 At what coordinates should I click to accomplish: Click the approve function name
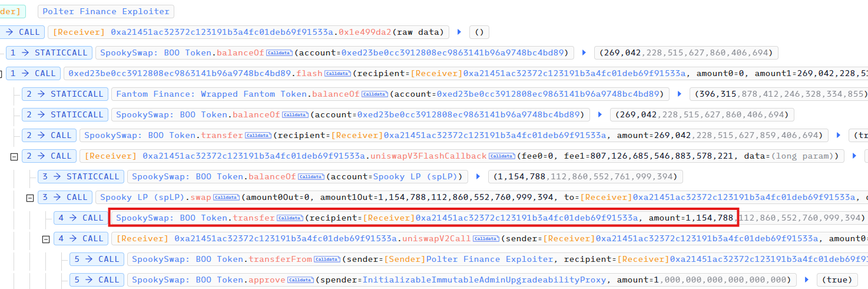pyautogui.click(x=268, y=280)
